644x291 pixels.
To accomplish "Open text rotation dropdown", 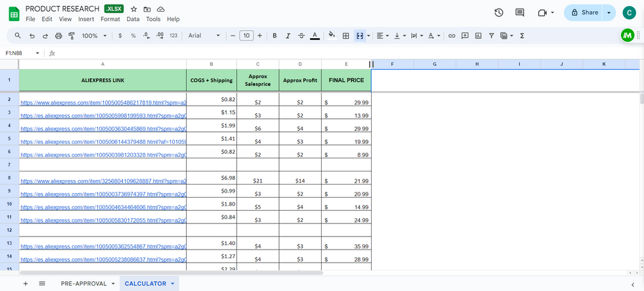I will pos(434,35).
